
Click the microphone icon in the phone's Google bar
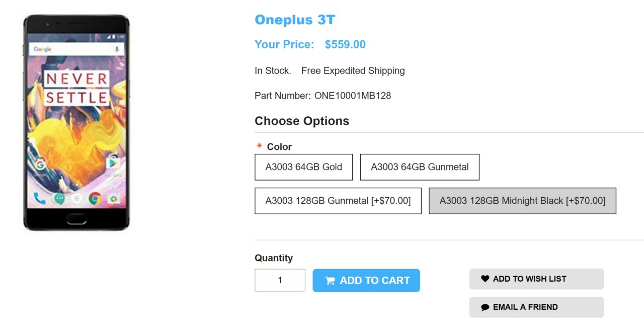coord(117,49)
